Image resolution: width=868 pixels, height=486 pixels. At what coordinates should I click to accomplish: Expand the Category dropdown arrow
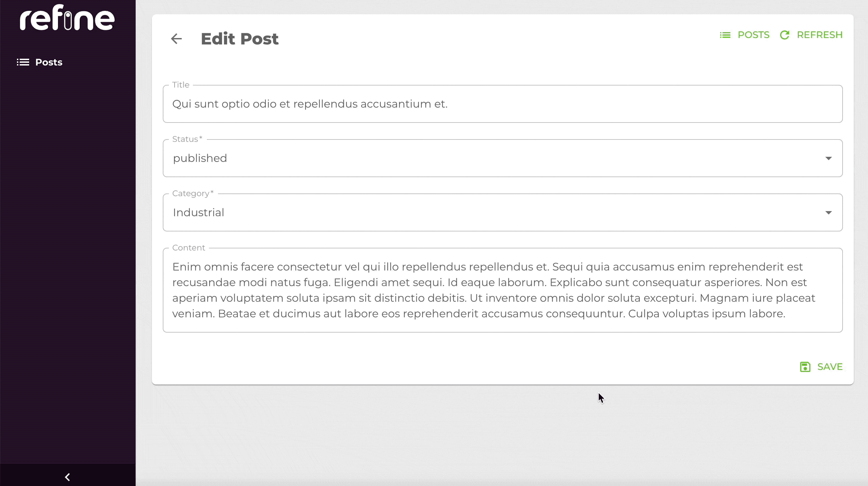pos(828,213)
